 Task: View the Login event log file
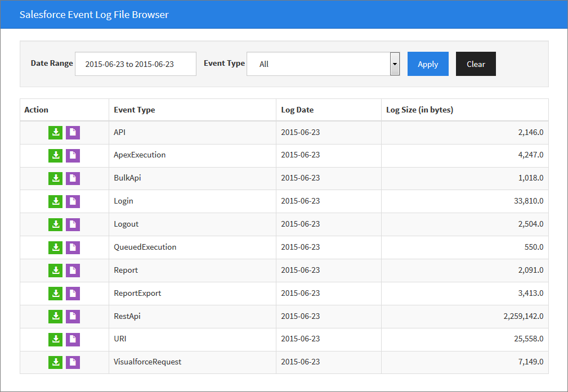pyautogui.click(x=72, y=201)
